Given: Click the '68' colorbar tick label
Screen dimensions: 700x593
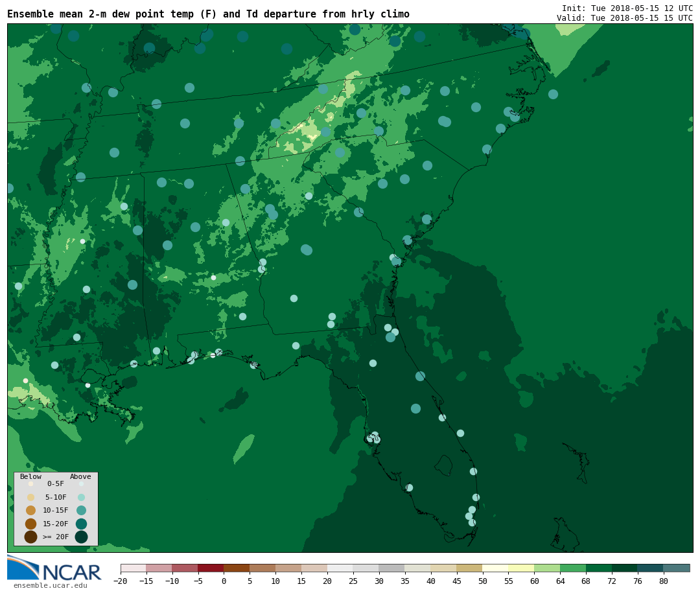Looking at the screenshot, I should coord(587,581).
